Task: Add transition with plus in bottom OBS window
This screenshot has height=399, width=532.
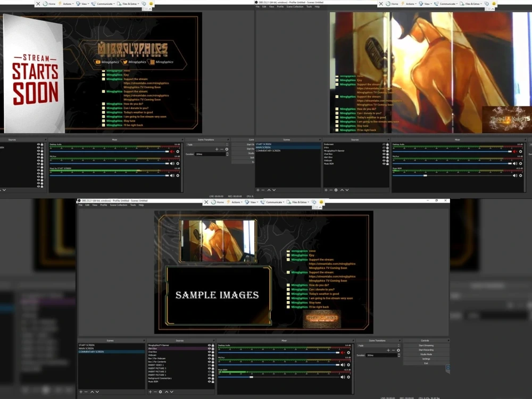Action: (388, 350)
